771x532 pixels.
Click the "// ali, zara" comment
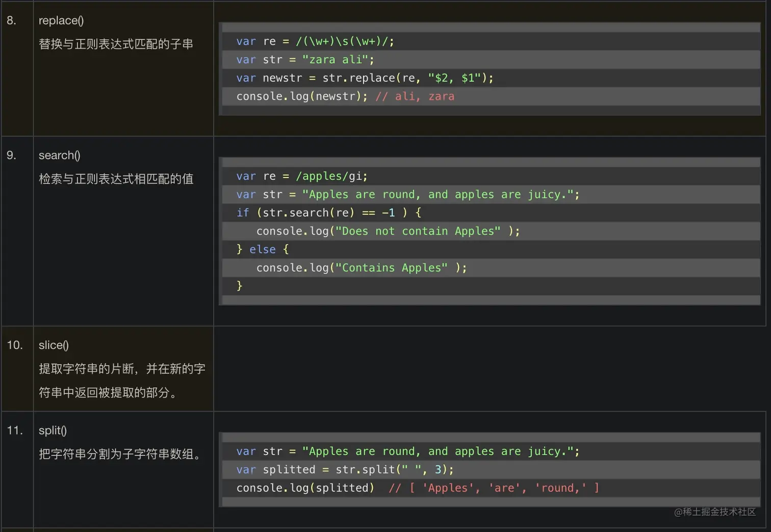[x=415, y=96]
